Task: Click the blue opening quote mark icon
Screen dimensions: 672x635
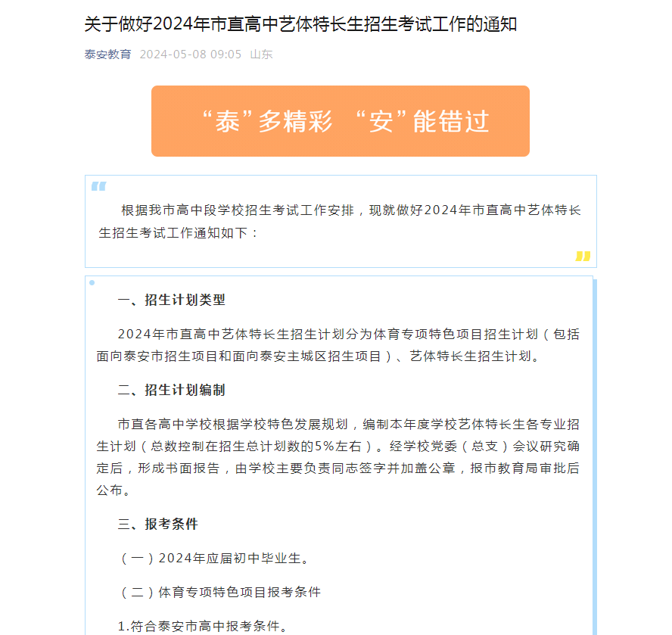Action: [x=98, y=186]
